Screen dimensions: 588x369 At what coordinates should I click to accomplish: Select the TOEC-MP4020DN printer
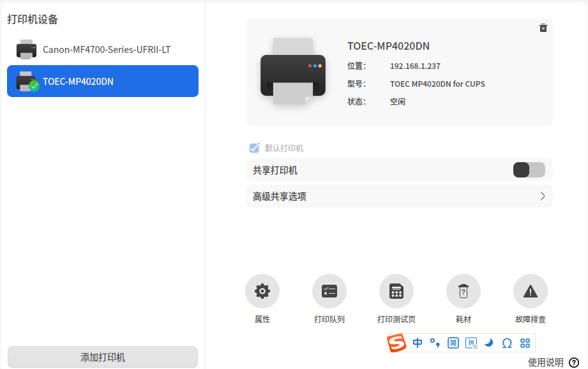point(102,81)
